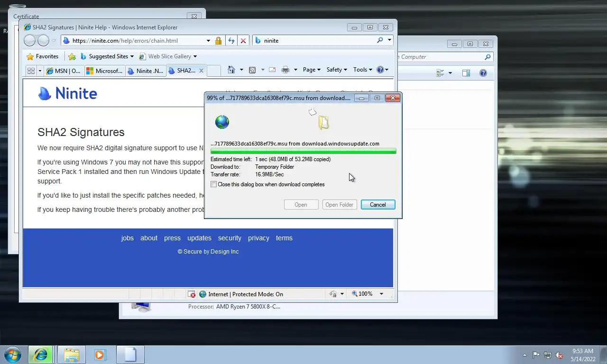
Task: Open Favorites star button
Action: click(43, 56)
